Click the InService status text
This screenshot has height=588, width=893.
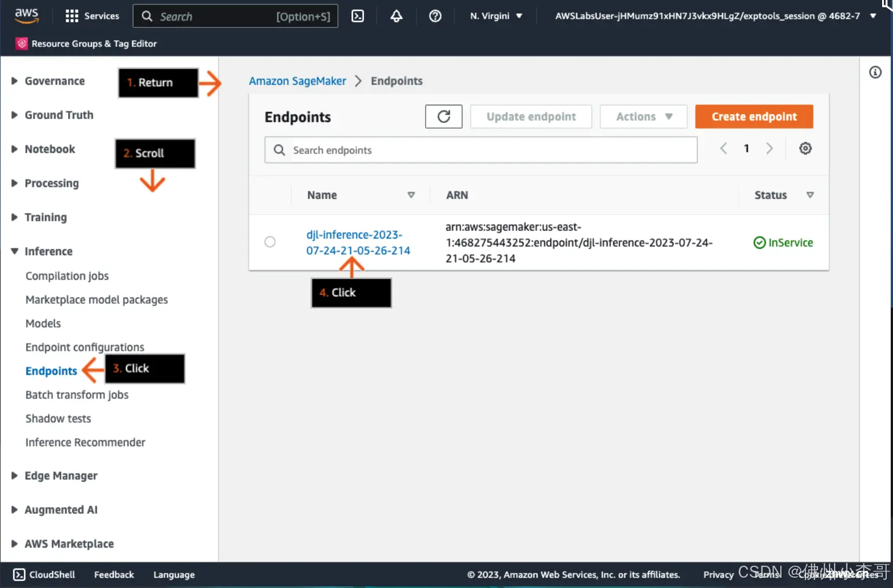(x=791, y=243)
